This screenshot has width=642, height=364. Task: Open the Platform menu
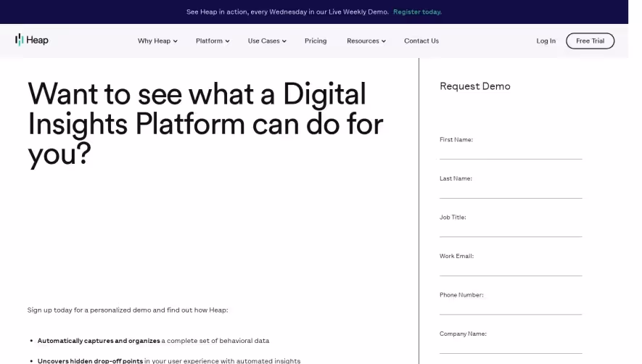pos(213,41)
